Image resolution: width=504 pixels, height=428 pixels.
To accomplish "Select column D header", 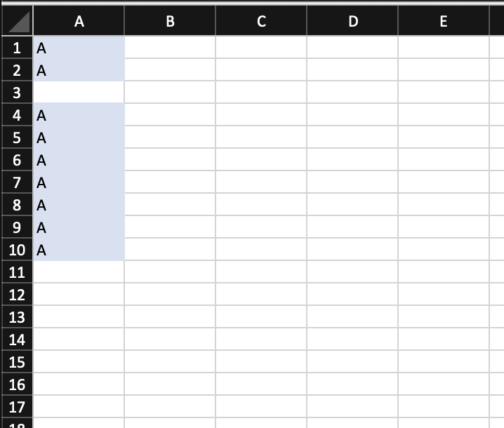I will [x=352, y=20].
